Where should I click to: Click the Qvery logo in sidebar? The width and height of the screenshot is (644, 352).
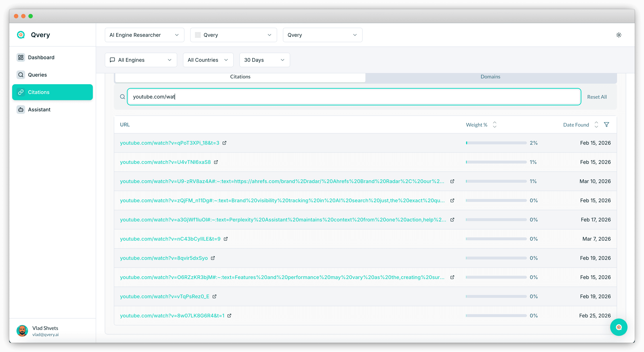coord(21,35)
